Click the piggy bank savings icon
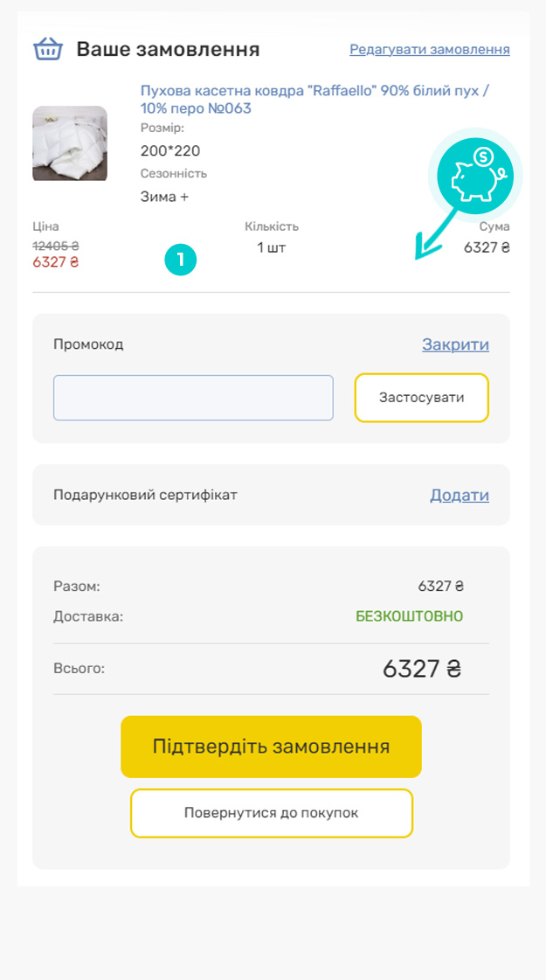Screen dimensions: 546x980 point(474,173)
